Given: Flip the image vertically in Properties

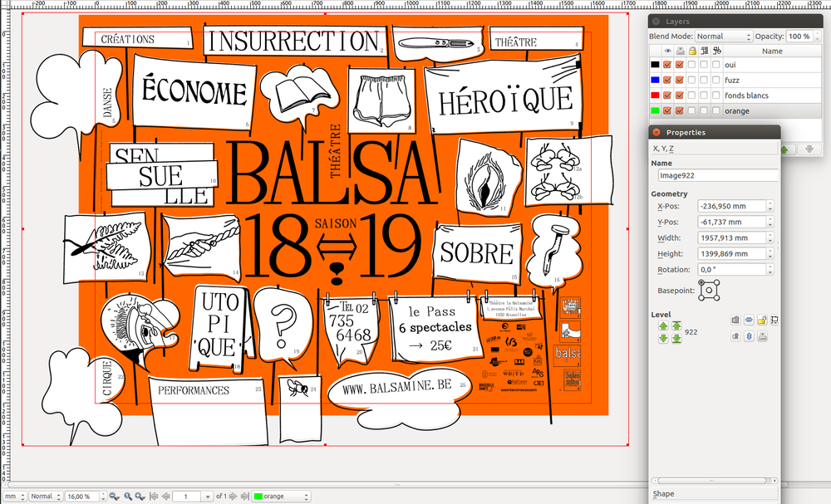Looking at the screenshot, I should (748, 335).
